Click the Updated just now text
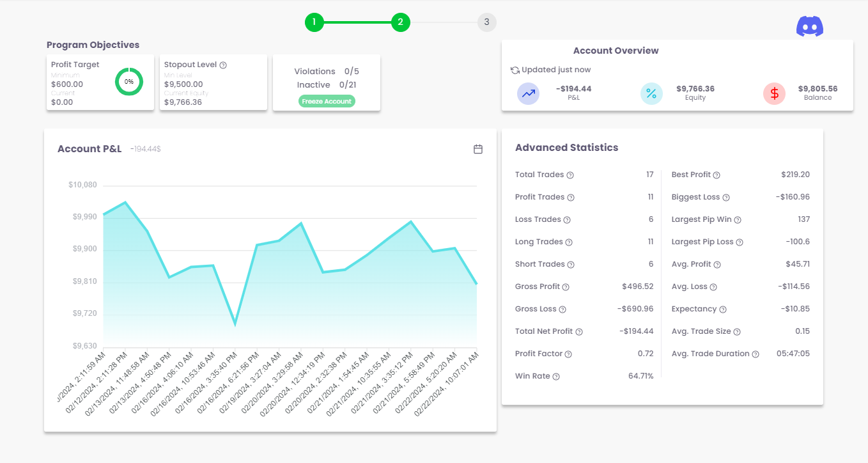This screenshot has height=463, width=868. [556, 70]
